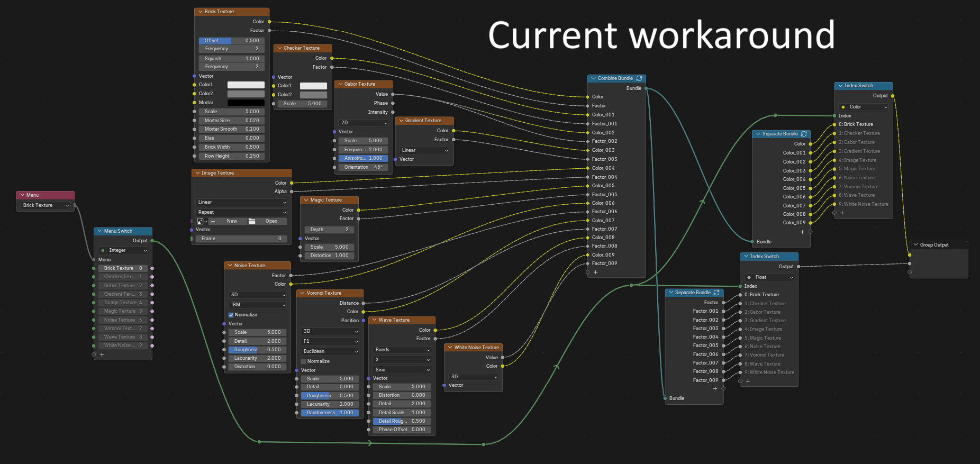This screenshot has height=464, width=980.
Task: Open the fBM type dropdown in Noise Texture
Action: pos(258,305)
